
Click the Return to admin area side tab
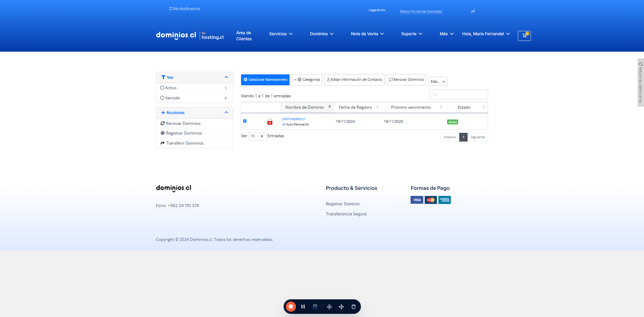point(641,83)
